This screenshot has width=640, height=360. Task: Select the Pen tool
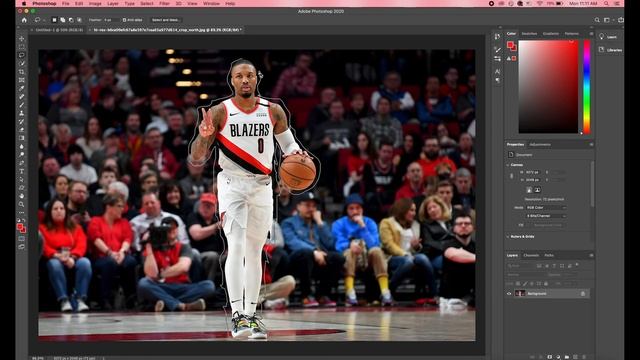tap(22, 163)
